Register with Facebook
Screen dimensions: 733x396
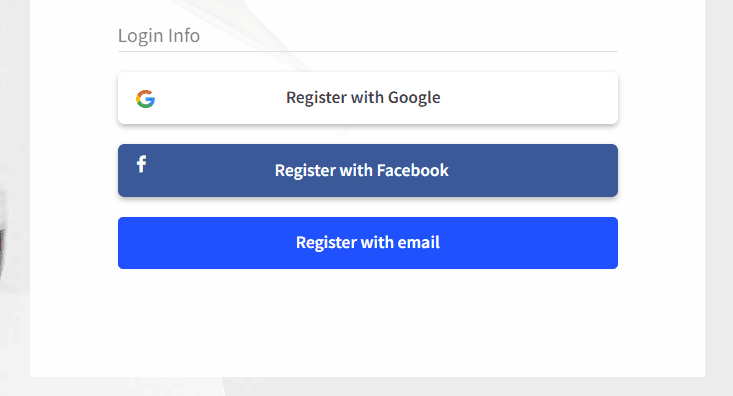[x=368, y=170]
